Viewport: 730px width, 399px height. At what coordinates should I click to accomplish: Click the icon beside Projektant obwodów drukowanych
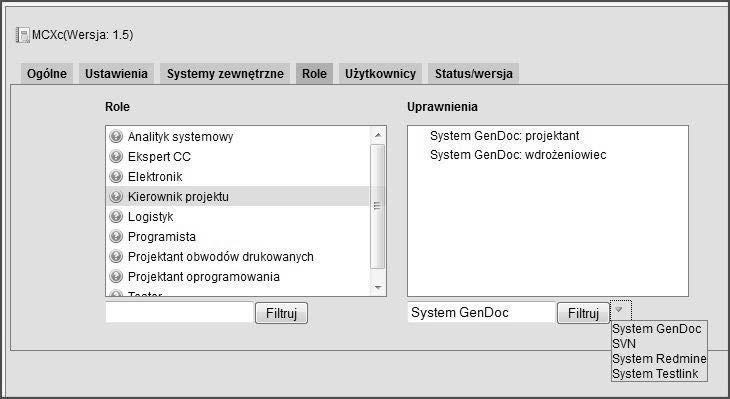115,257
